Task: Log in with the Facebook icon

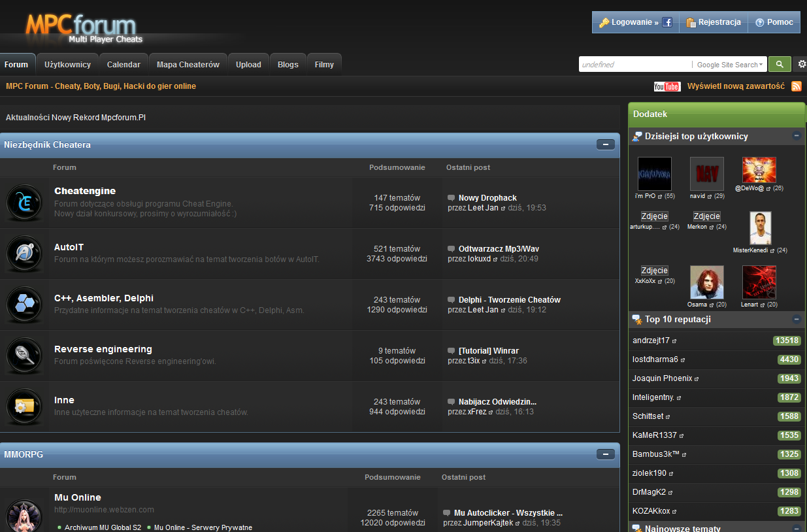Action: click(x=667, y=22)
